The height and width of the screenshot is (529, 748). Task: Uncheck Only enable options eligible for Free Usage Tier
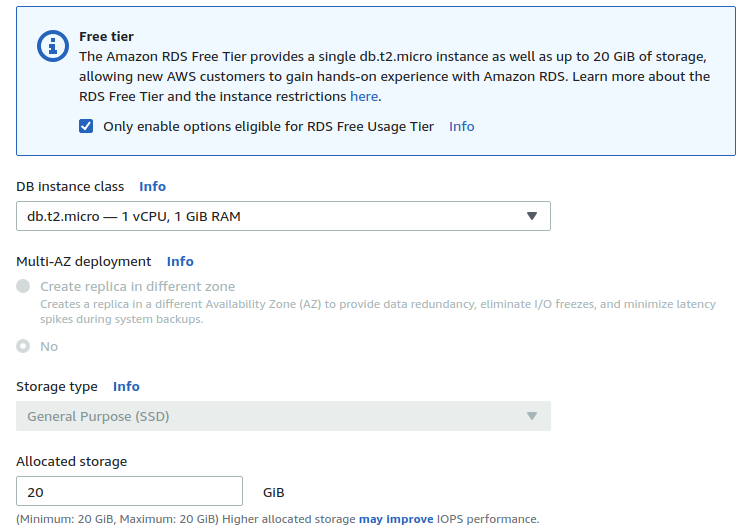coord(86,126)
